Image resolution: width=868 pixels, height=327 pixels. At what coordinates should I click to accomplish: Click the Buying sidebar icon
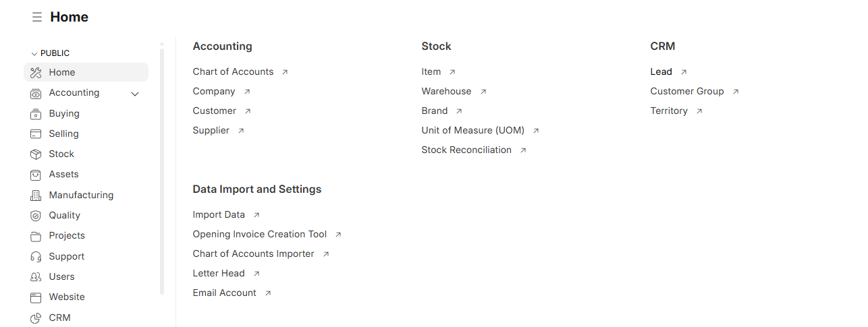coord(36,114)
